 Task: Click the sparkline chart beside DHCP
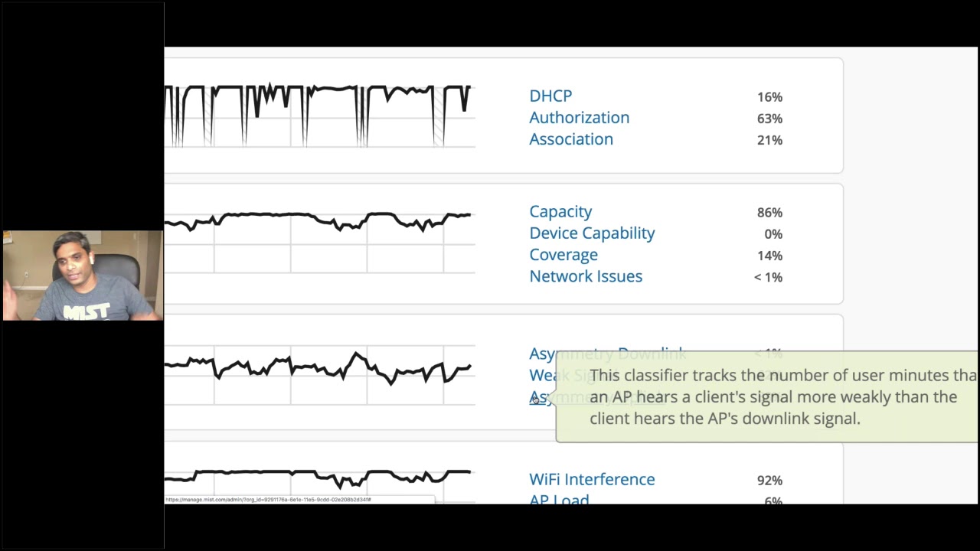point(319,115)
